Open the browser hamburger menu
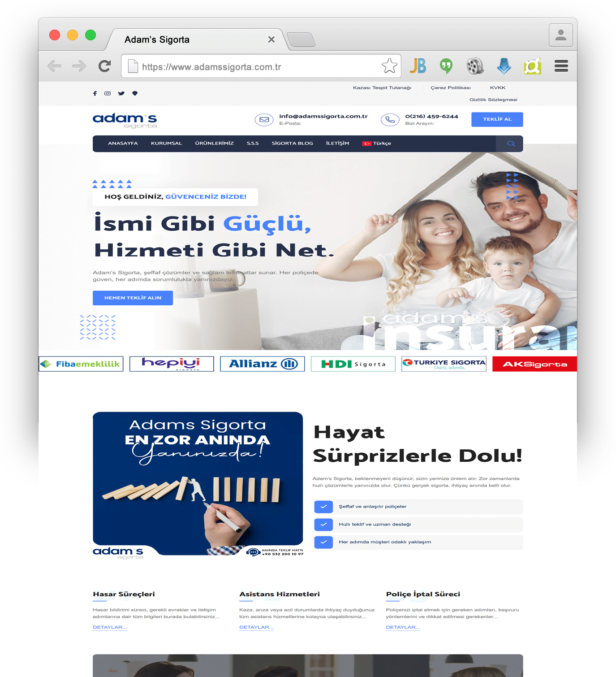The height and width of the screenshot is (677, 616). (561, 66)
